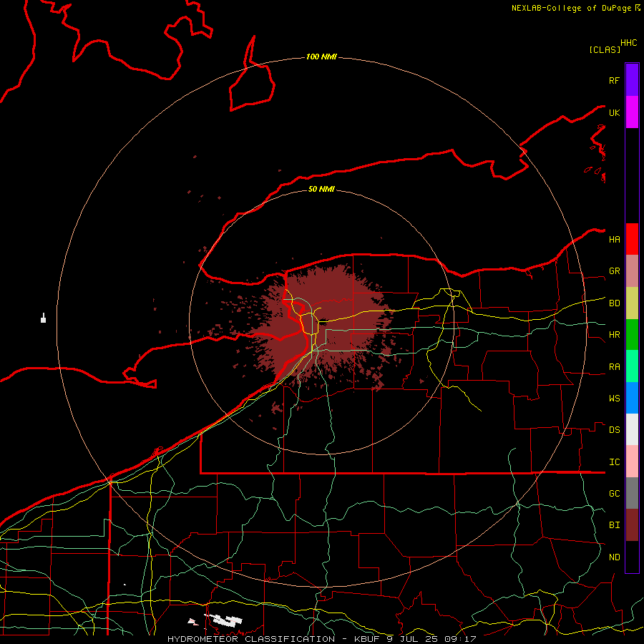Click the '[CLAS]' units label
The image size is (644, 644).
coord(605,49)
